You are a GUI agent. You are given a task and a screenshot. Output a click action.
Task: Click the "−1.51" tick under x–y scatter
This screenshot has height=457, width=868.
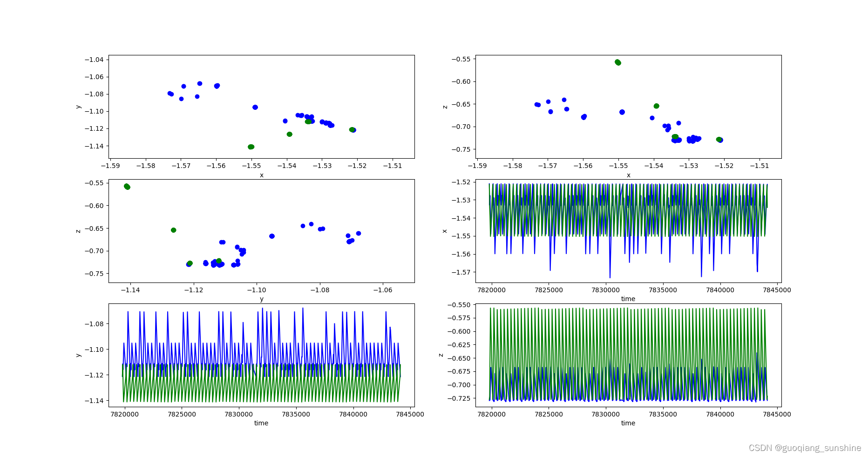393,166
